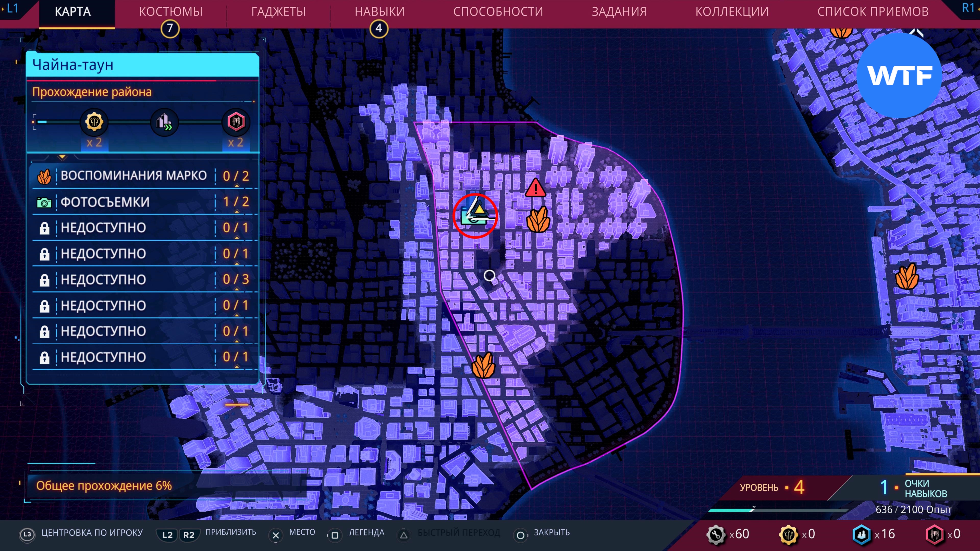Image resolution: width=980 pixels, height=551 pixels.
Task: Click the red hero token reward icon
Action: [x=236, y=122]
